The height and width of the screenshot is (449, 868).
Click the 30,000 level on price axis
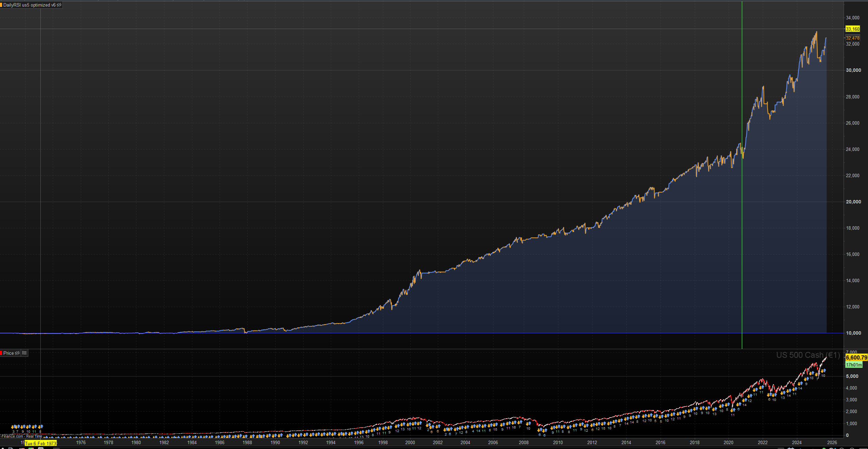click(x=853, y=70)
